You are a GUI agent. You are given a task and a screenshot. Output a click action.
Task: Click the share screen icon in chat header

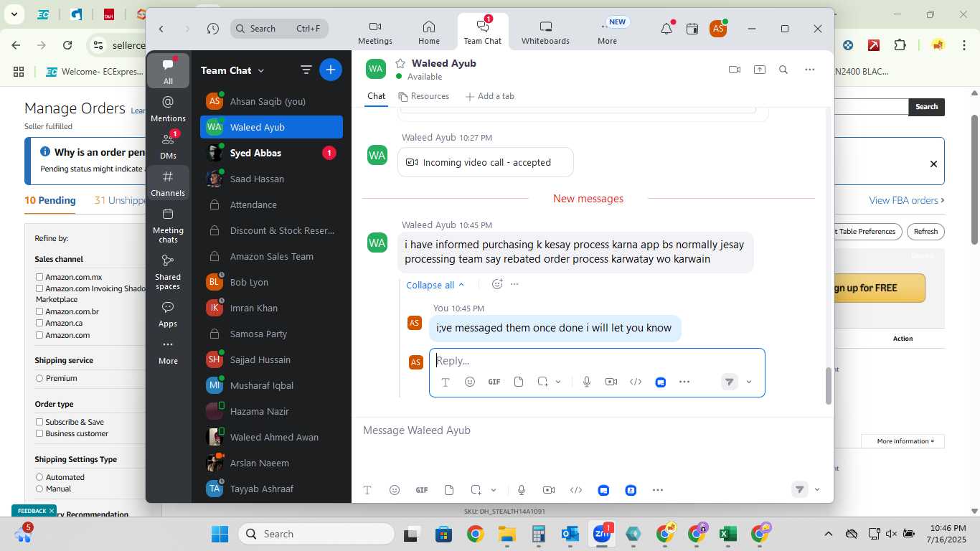(759, 70)
